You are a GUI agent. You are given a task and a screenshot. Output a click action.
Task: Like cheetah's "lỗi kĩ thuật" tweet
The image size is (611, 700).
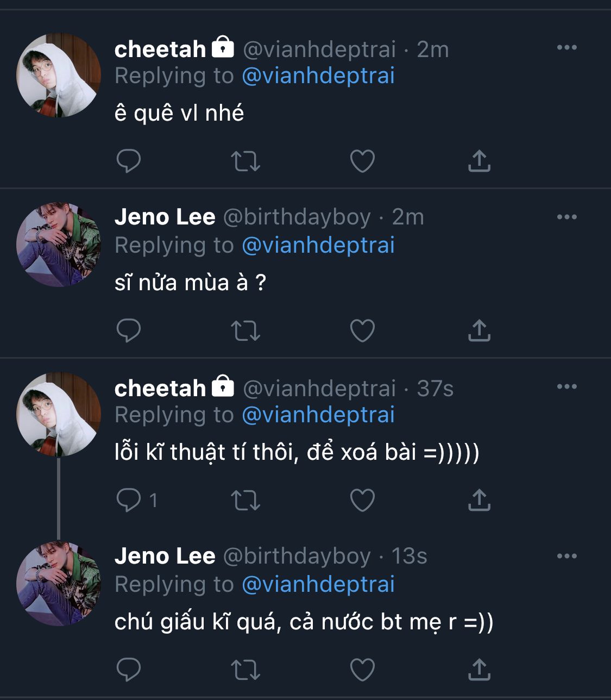(362, 500)
